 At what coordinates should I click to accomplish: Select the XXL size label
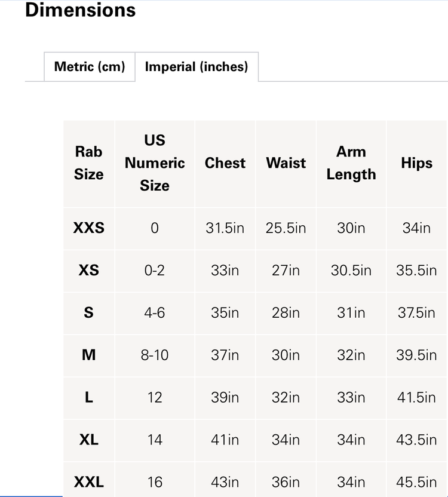pos(88,481)
